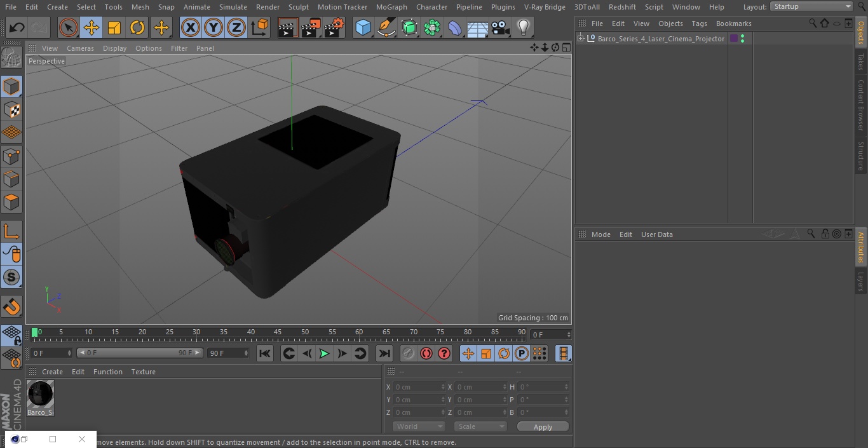Select the Live Selection tool
The image size is (868, 448).
pos(68,27)
